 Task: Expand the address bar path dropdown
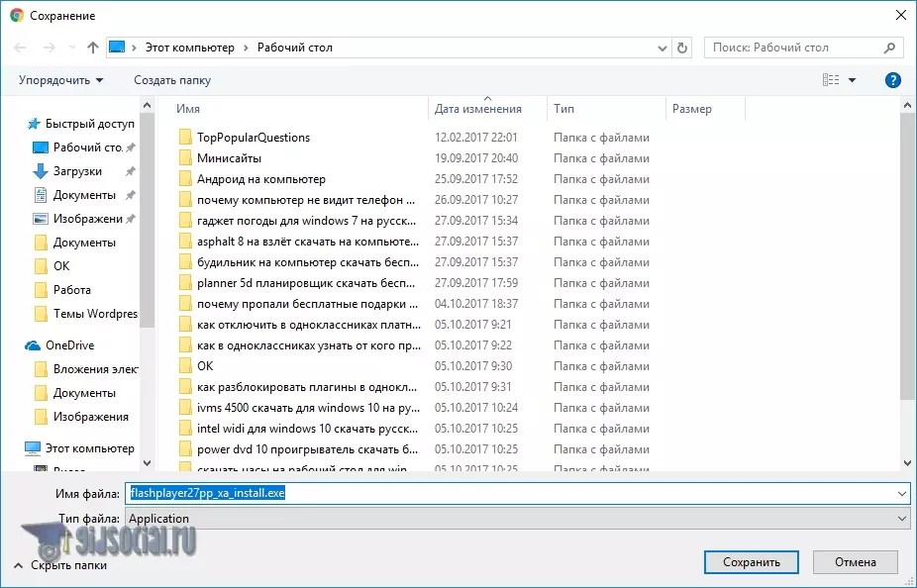(662, 48)
